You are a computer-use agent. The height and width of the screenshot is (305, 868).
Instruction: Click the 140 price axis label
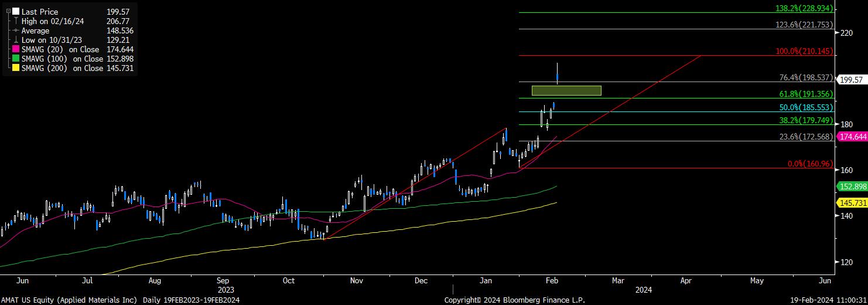coord(846,216)
